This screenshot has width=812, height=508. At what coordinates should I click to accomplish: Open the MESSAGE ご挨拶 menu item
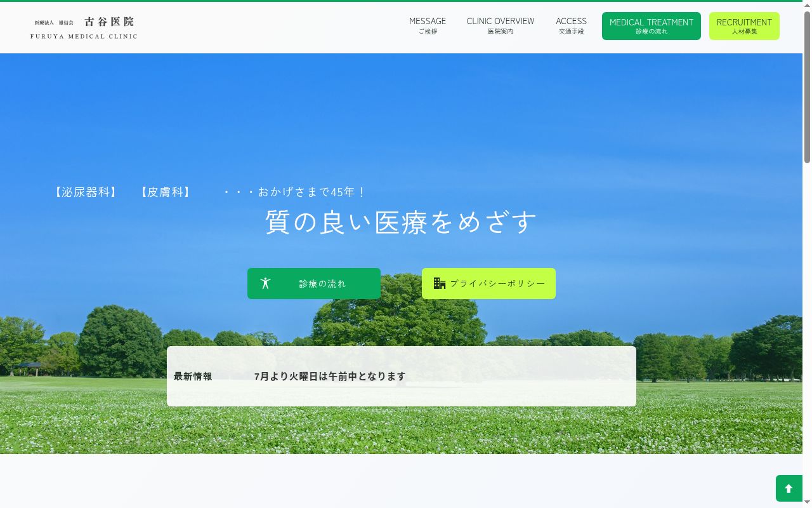(428, 26)
